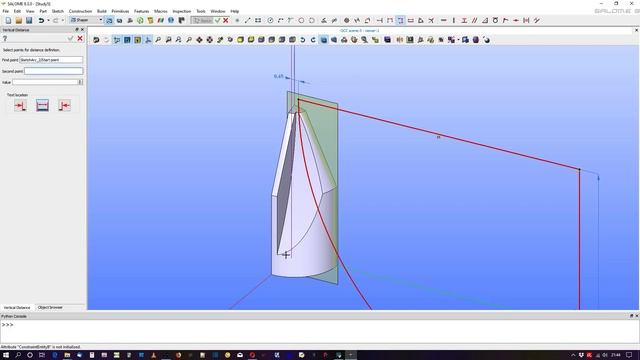Image resolution: width=640 pixels, height=360 pixels.
Task: Open the Sketch menu
Action: [x=58, y=11]
